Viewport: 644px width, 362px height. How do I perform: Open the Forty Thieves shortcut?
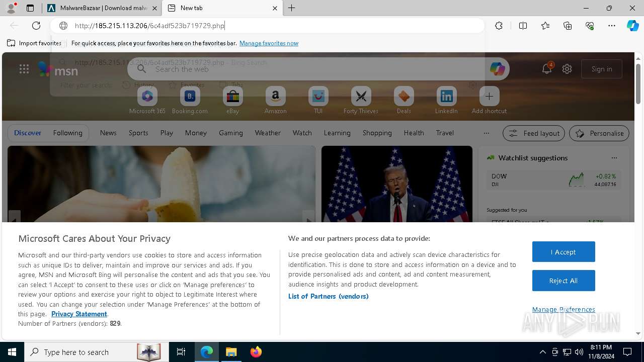[x=361, y=101]
